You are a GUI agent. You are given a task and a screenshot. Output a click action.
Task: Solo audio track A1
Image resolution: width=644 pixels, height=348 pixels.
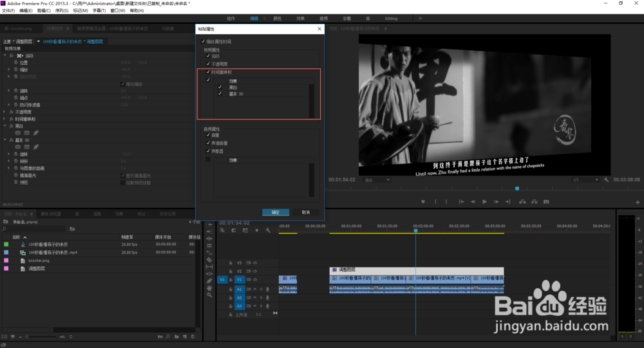coord(261,289)
